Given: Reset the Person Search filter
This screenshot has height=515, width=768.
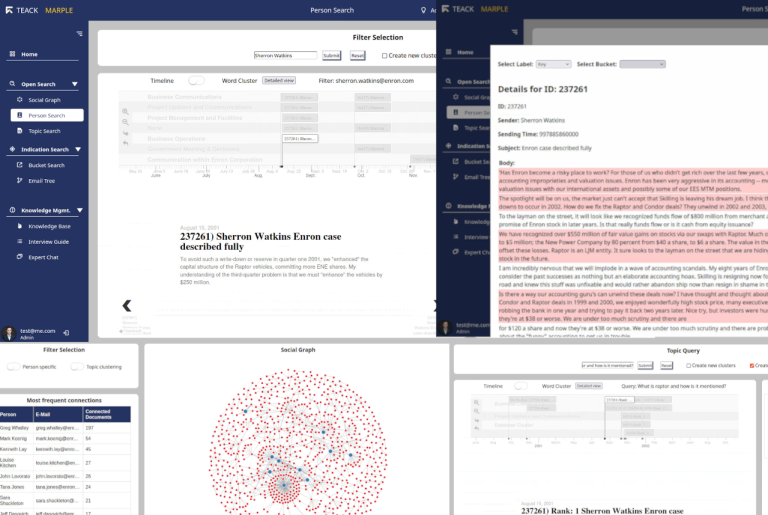Looking at the screenshot, I should point(358,56).
